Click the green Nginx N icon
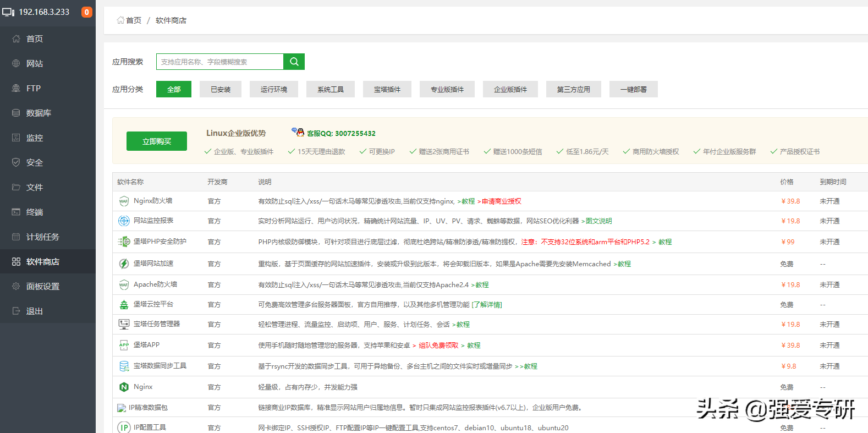868x433 pixels. pos(124,387)
